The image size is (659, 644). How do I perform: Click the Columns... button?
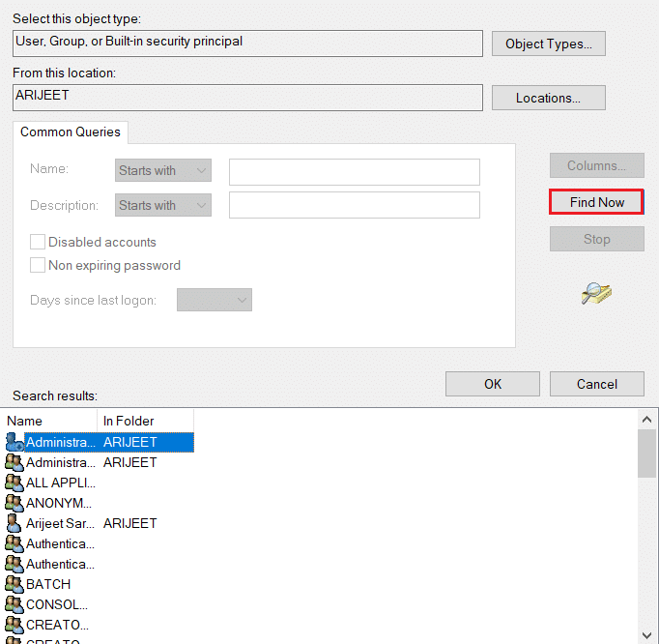tap(597, 165)
